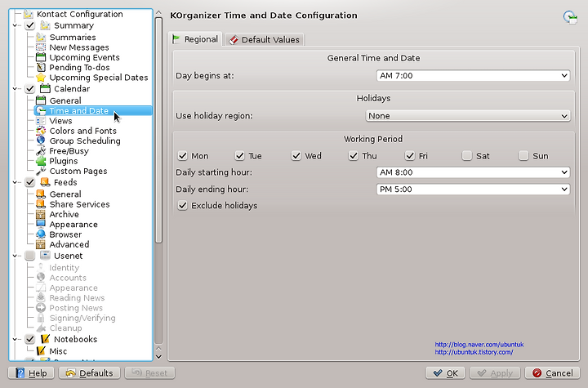Collapse the Calendar tree branch
This screenshot has height=388, width=588.
[15, 89]
